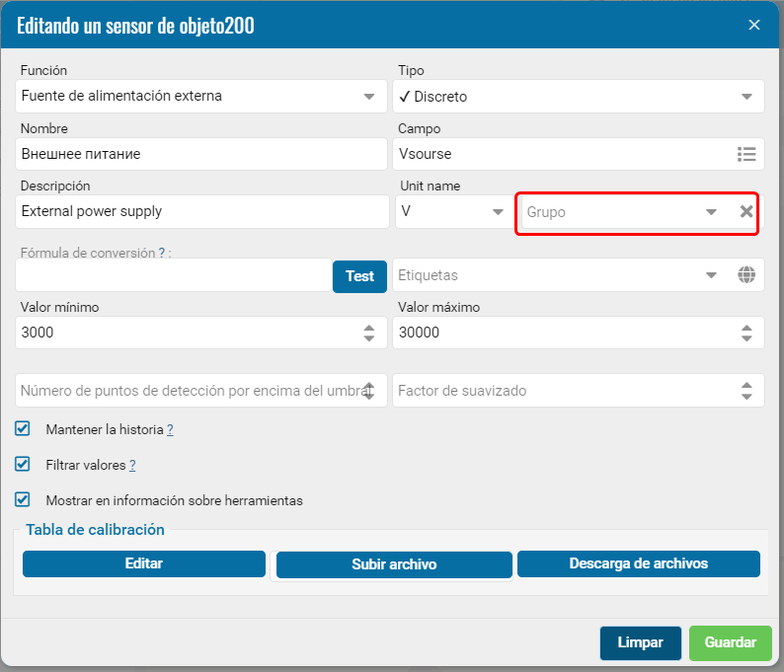Screen dimensions: 784x672
Task: Click the green Guardar button
Action: [x=730, y=642]
